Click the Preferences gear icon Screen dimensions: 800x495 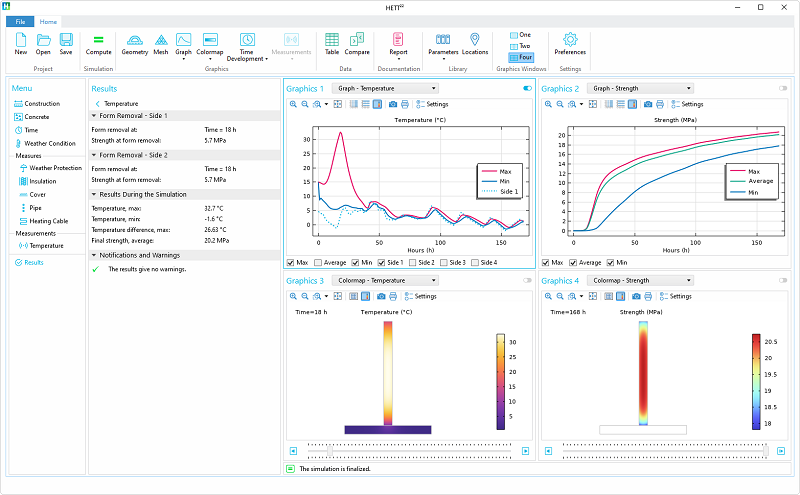point(570,42)
